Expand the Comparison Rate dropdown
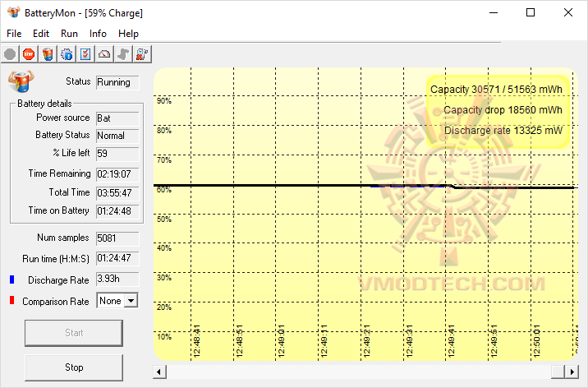Image resolution: width=588 pixels, height=388 pixels. pyautogui.click(x=131, y=301)
